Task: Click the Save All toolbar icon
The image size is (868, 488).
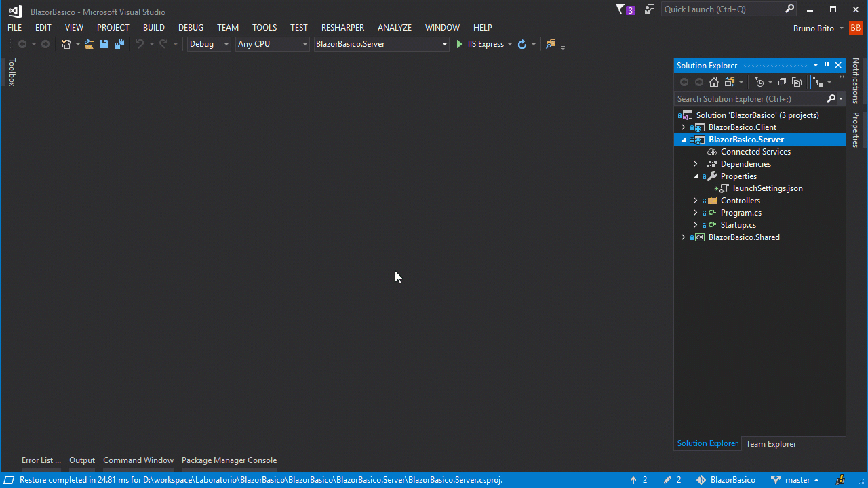Action: 119,44
